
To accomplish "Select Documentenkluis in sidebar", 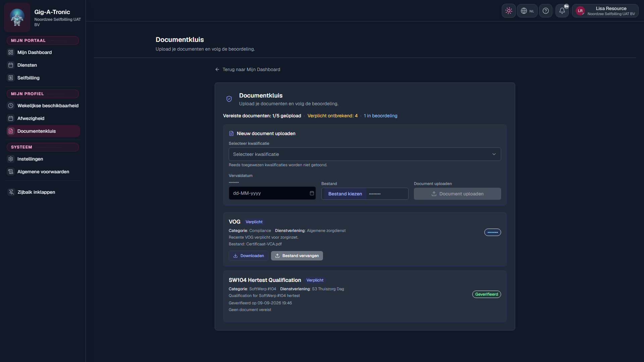I will pos(43,131).
